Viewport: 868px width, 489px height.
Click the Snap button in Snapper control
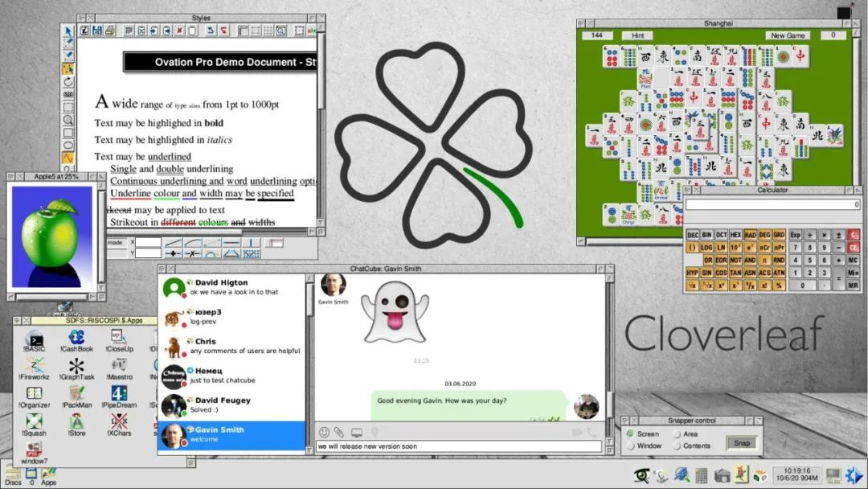[742, 443]
